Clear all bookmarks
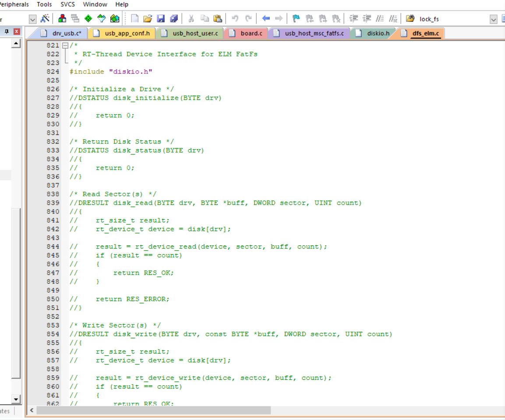Image resolution: width=505 pixels, height=420 pixels. (336, 19)
